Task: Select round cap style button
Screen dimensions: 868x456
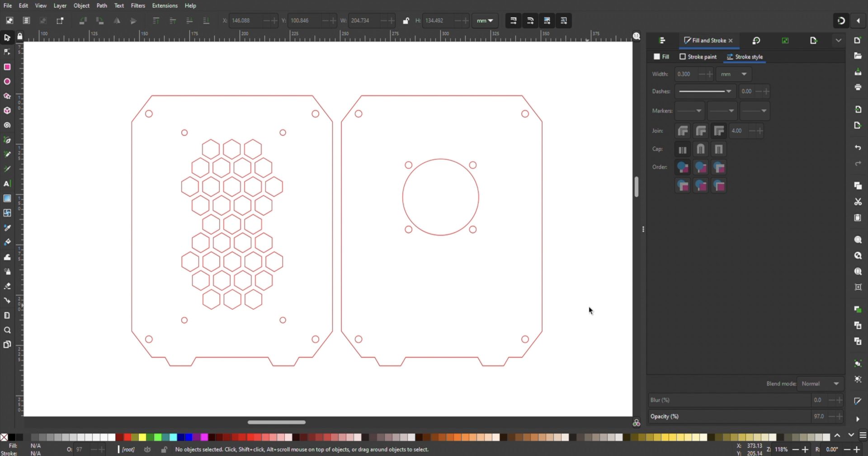Action: tap(701, 149)
